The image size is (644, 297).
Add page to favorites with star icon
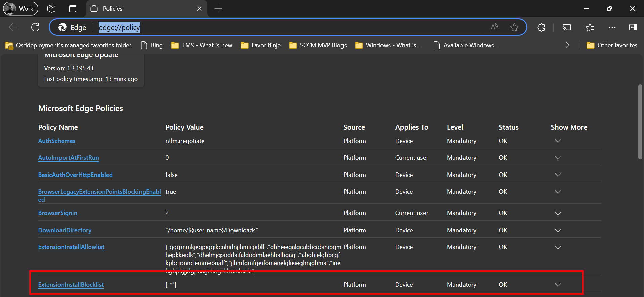[514, 27]
